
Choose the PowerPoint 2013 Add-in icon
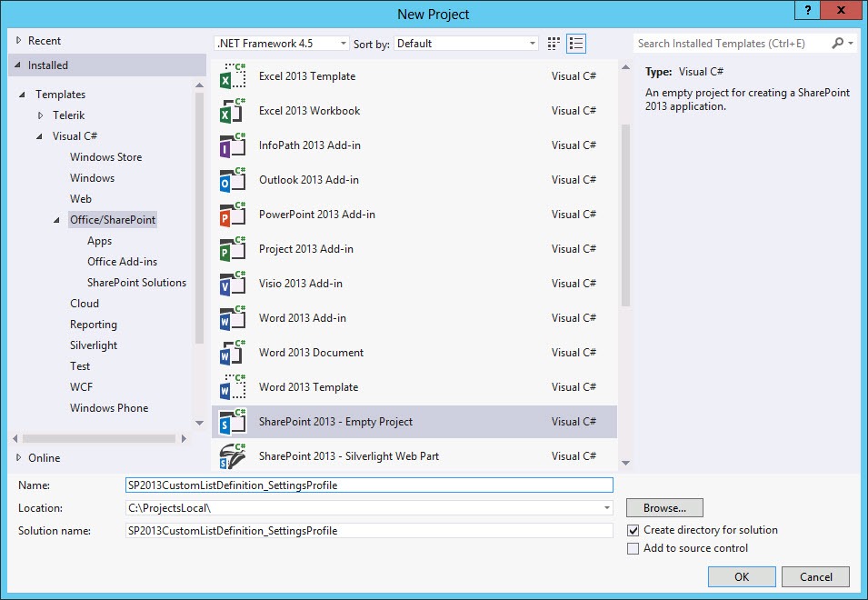233,215
